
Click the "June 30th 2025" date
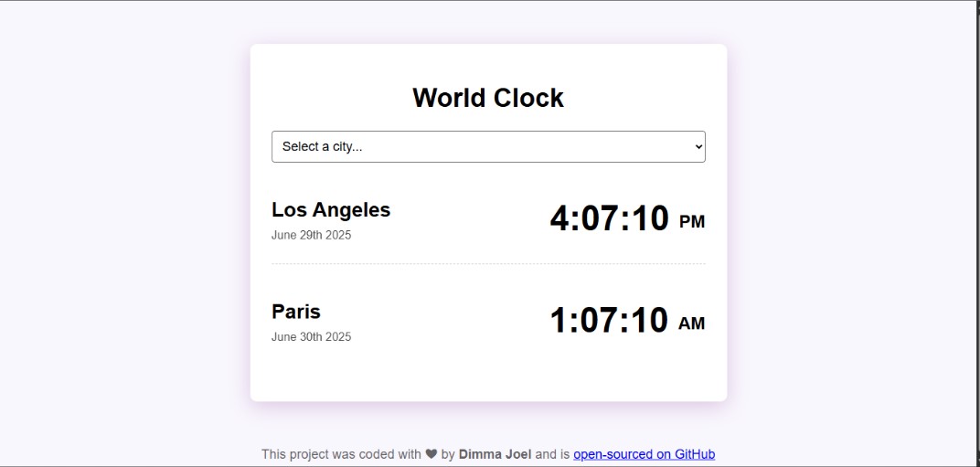(311, 336)
